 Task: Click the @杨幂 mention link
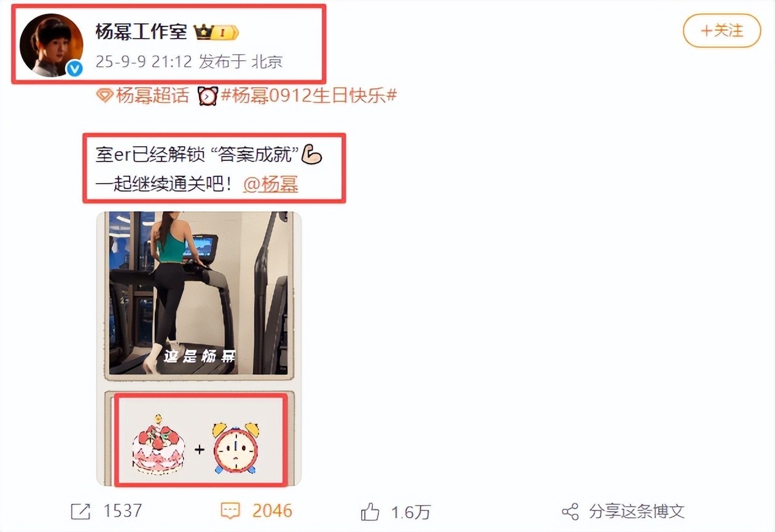(271, 184)
